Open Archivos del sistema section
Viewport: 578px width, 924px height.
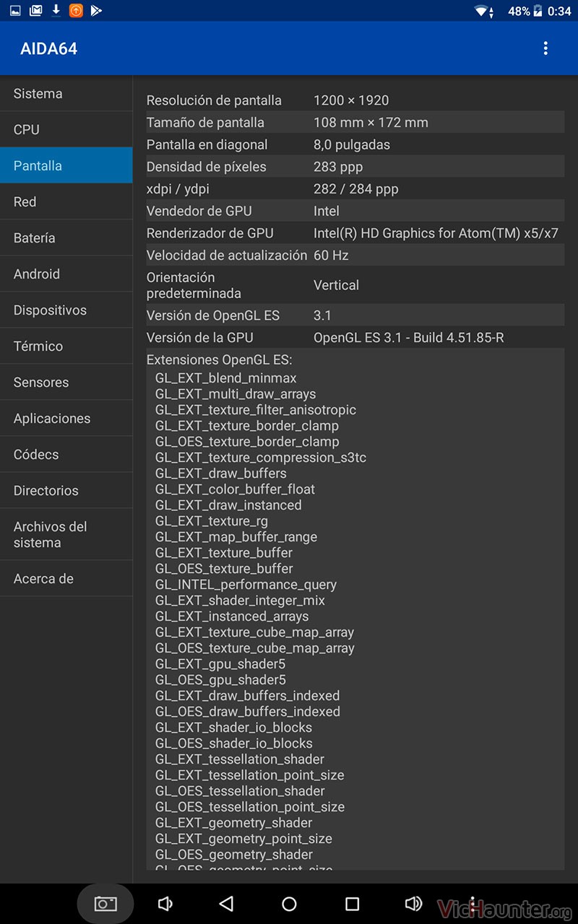pyautogui.click(x=66, y=534)
